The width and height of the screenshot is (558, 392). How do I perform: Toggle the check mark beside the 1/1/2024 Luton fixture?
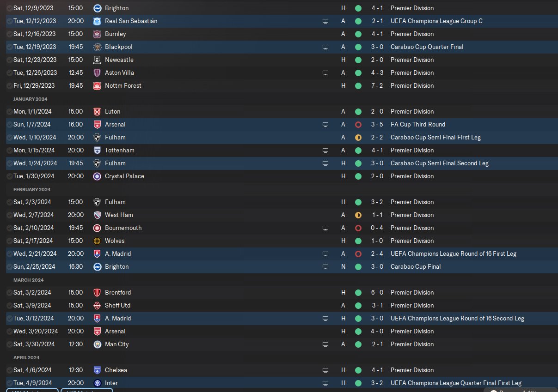coord(9,111)
